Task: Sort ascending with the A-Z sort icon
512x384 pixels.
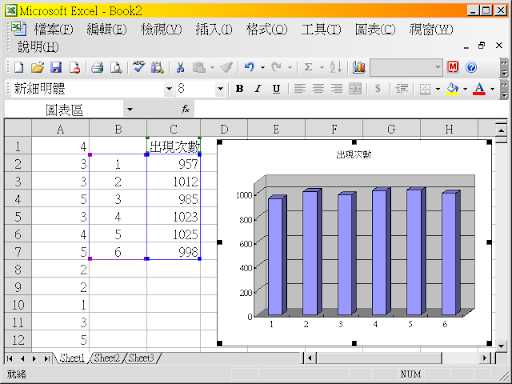Action: (336, 67)
